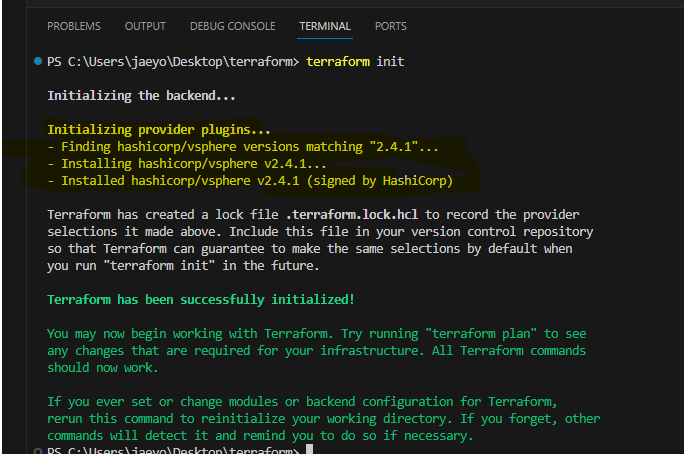Click the line 'should now work.'
The height and width of the screenshot is (454, 684).
[103, 368]
